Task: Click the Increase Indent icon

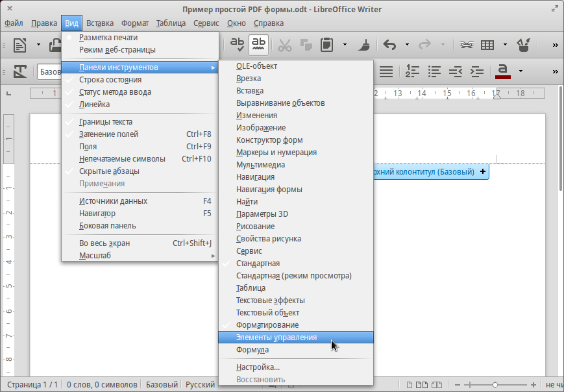Action: [477, 71]
